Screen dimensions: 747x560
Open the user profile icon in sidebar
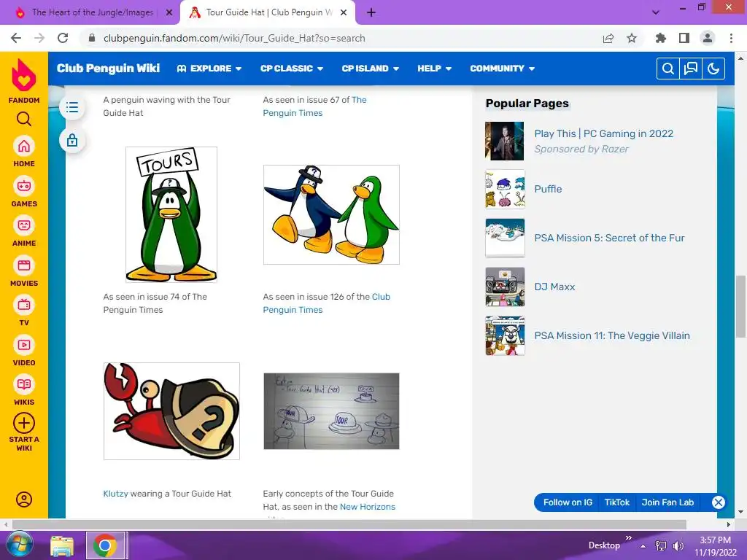[24, 499]
